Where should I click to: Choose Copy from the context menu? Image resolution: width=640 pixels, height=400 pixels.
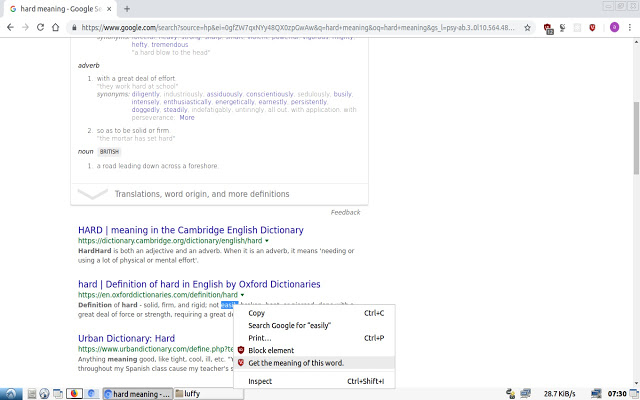pos(314,313)
